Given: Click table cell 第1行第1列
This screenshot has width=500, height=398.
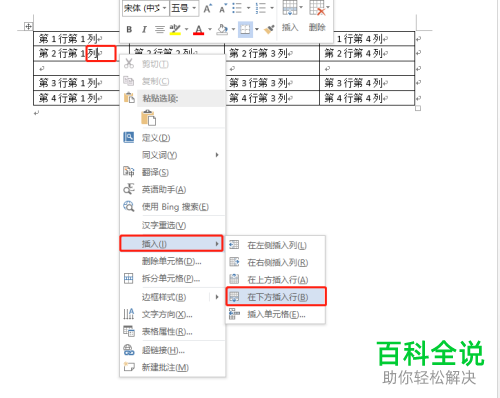Looking at the screenshot, I should (x=77, y=39).
